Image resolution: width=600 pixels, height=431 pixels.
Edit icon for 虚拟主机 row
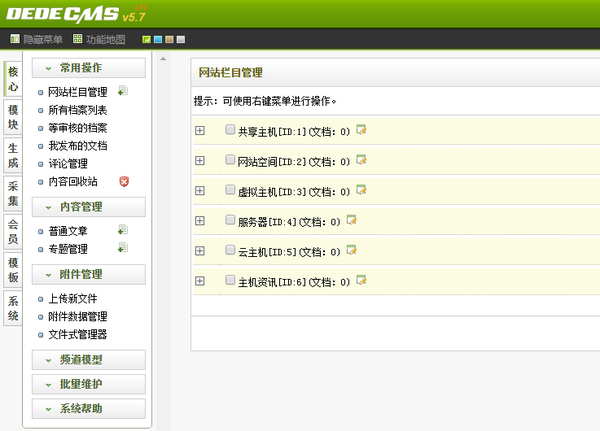click(x=361, y=190)
